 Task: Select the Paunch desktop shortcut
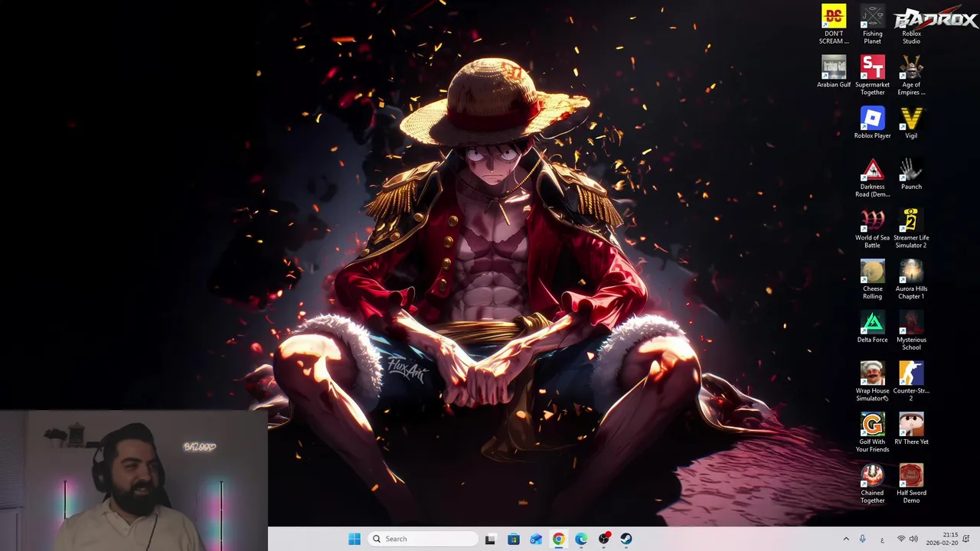pyautogui.click(x=911, y=174)
